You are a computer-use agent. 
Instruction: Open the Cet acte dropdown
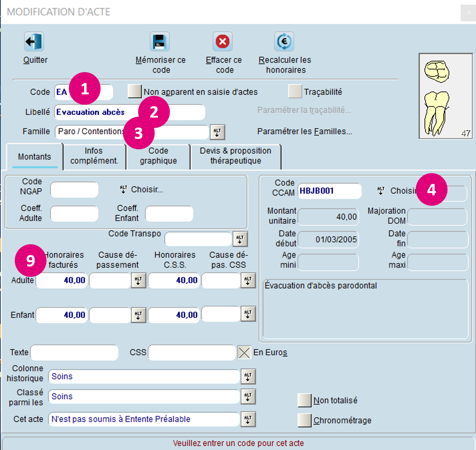(248, 419)
